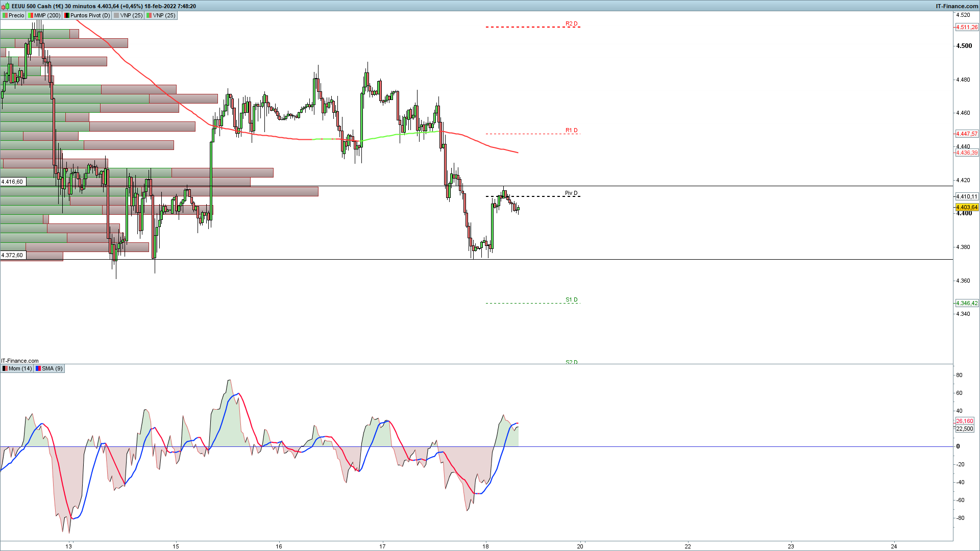Click the S1 D pivot support label
Viewport: 980px width, 551px height.
[x=571, y=299]
